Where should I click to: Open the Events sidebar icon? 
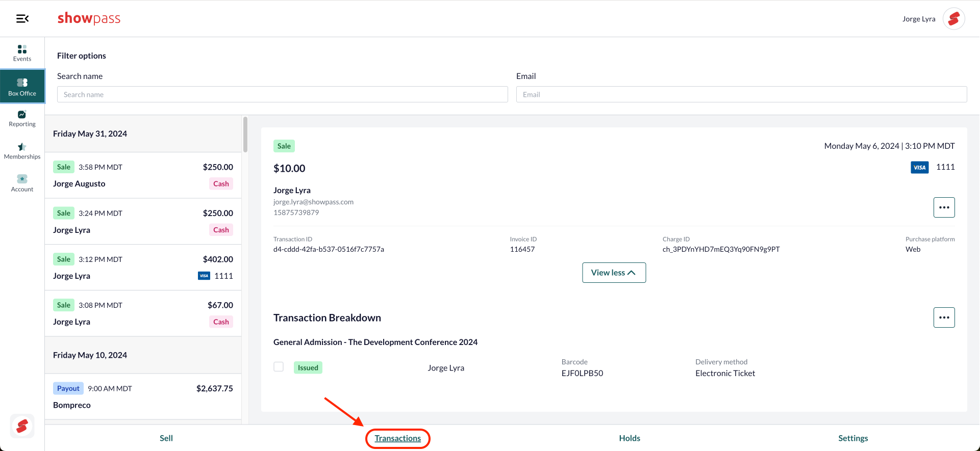click(22, 53)
